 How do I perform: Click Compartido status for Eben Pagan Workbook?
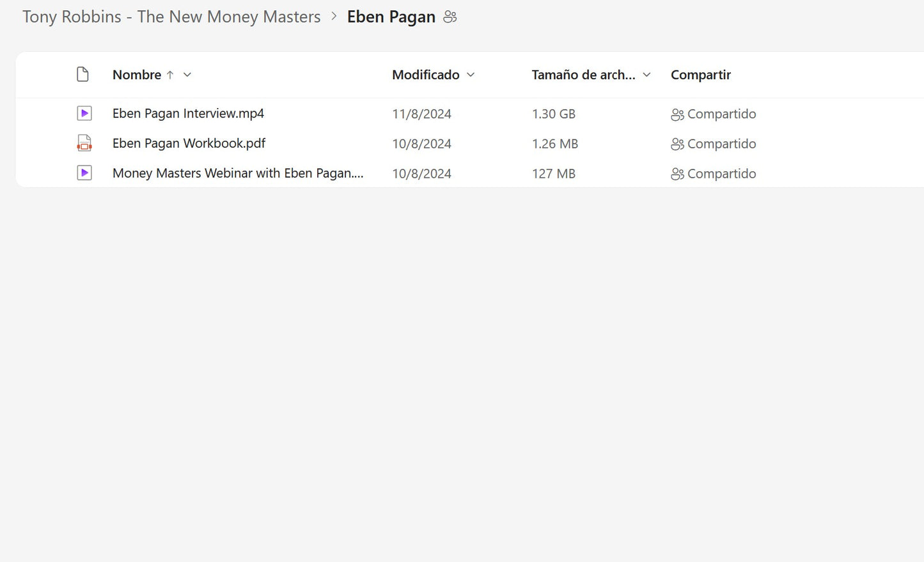[x=721, y=144]
